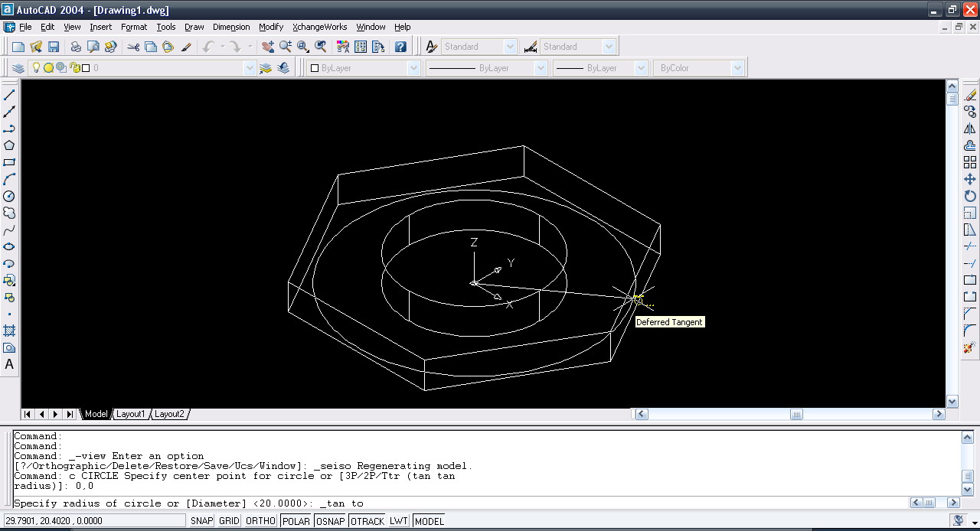Image resolution: width=980 pixels, height=531 pixels.
Task: Open the Insert menu
Action: point(101,27)
